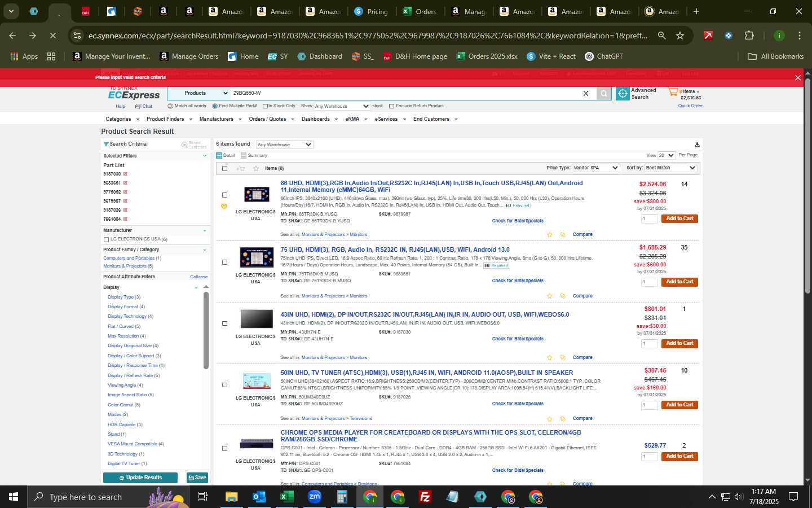Stop loading page in Chrome toolbar
Screen dimensions: 812x508
tap(52, 36)
